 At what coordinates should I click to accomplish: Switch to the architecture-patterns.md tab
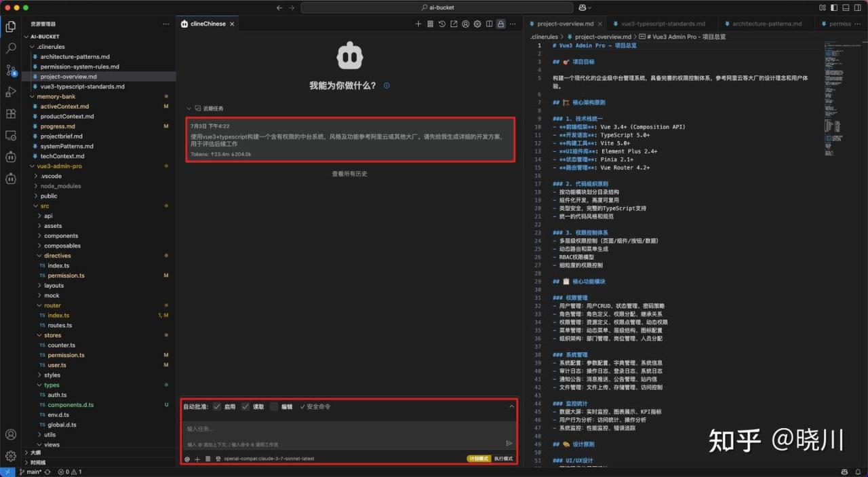pyautogui.click(x=765, y=24)
